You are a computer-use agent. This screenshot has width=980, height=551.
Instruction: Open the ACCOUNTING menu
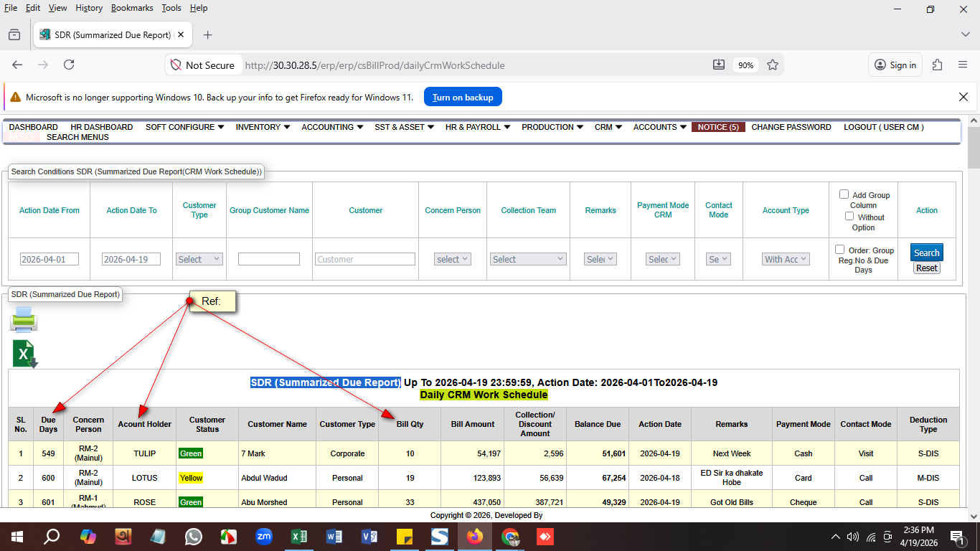pyautogui.click(x=332, y=127)
